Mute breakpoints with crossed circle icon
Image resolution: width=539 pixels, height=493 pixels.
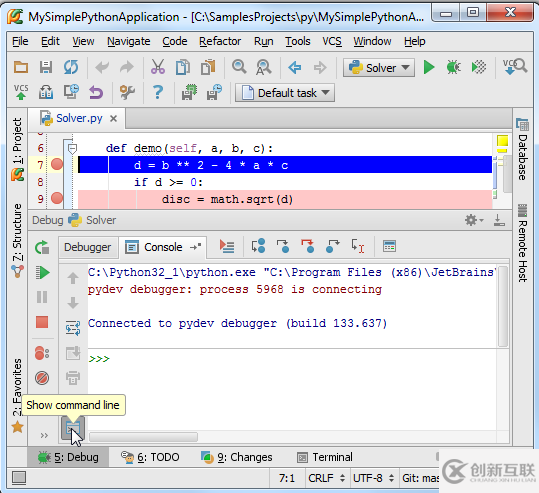coord(42,378)
